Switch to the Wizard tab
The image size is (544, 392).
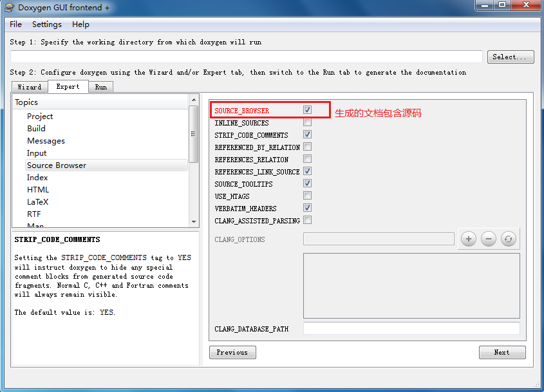30,87
